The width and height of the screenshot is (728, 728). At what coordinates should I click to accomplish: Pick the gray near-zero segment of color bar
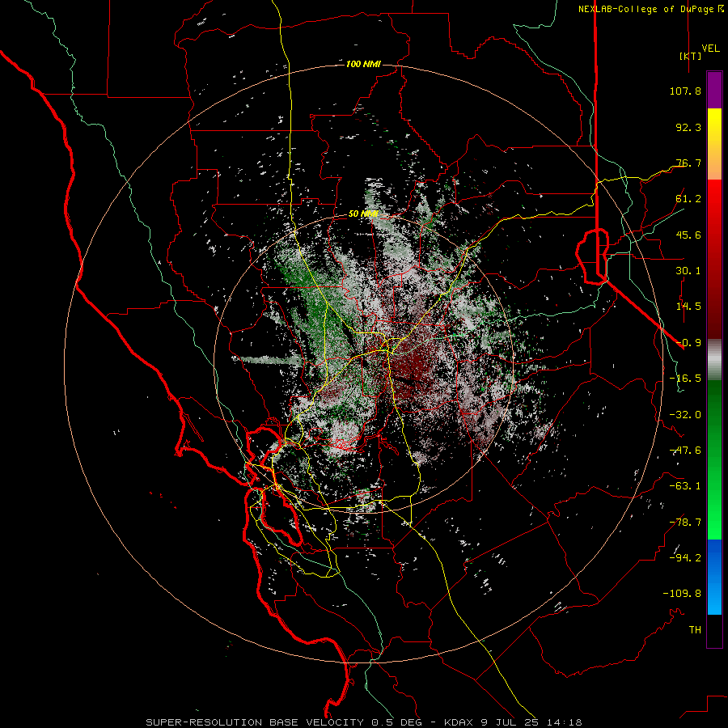pyautogui.click(x=714, y=358)
